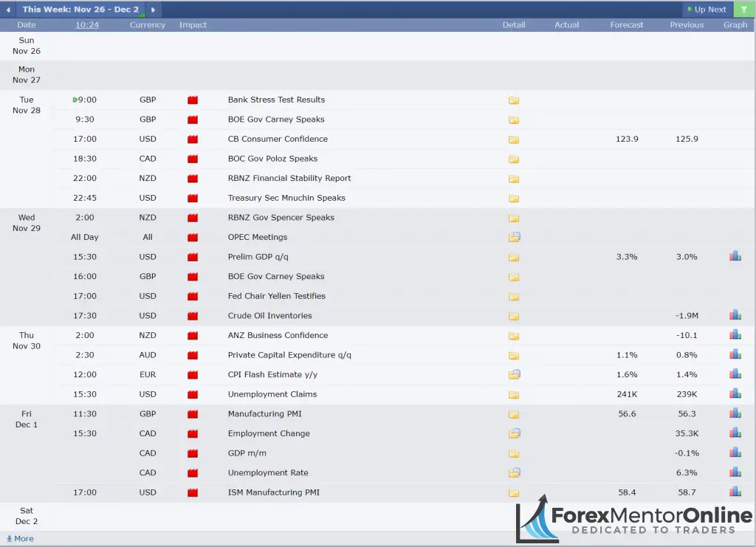
Task: Open graph icon for ISM Manufacturing PMI
Action: click(735, 492)
